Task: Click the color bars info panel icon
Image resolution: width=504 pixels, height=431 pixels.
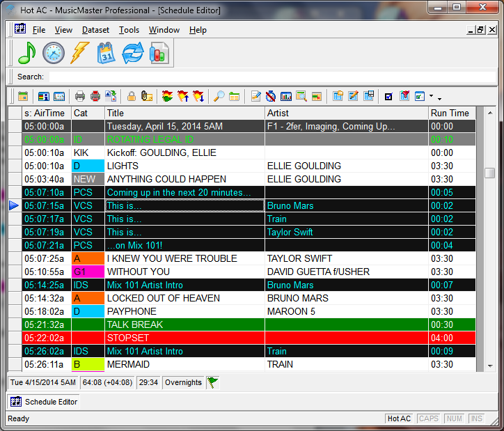Action: 43,96
